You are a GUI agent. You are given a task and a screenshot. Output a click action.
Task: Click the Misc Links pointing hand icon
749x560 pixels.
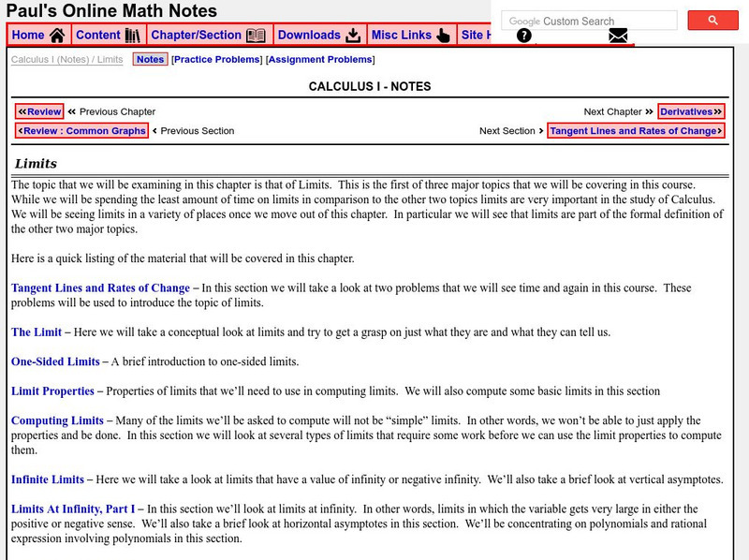coord(443,36)
